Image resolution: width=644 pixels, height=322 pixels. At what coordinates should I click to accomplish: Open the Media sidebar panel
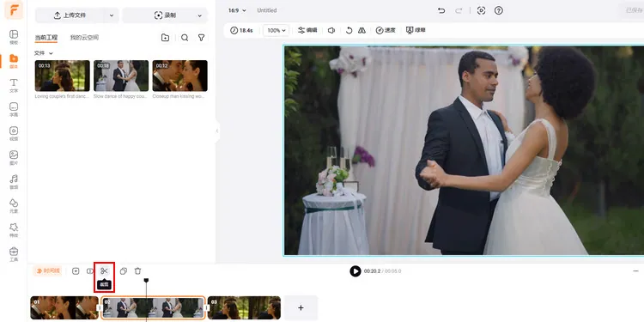coord(14,61)
